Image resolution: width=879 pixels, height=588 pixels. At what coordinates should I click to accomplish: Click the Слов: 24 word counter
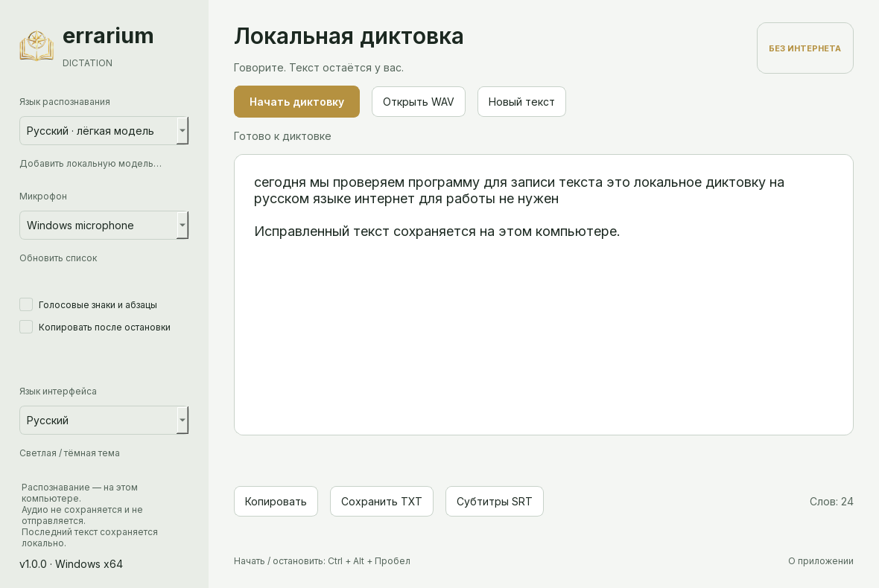tap(831, 502)
